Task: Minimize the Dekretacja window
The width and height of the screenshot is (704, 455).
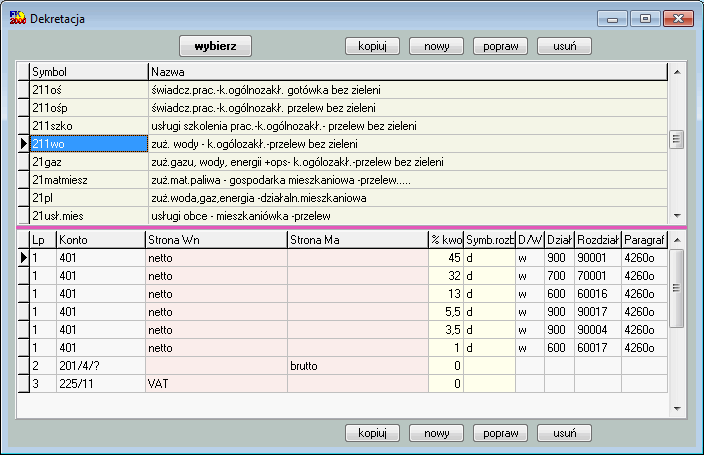Action: (x=612, y=18)
